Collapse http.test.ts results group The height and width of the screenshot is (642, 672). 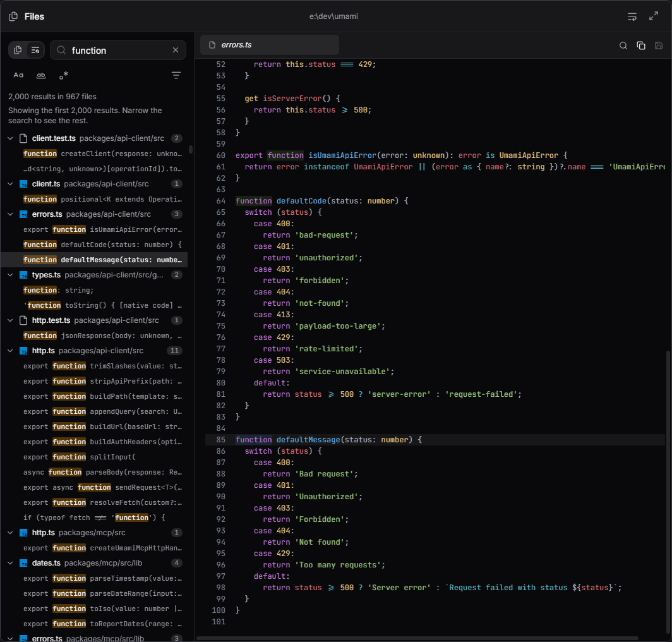click(x=10, y=320)
